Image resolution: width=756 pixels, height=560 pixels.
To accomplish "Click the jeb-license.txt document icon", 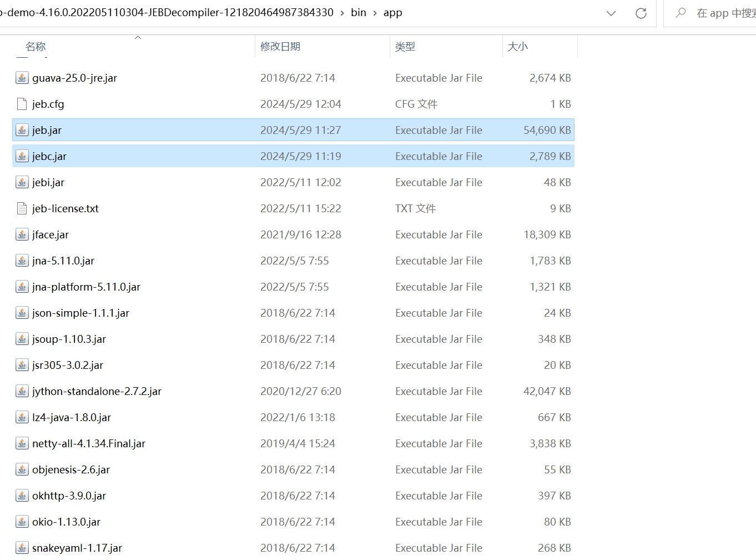I will (22, 208).
